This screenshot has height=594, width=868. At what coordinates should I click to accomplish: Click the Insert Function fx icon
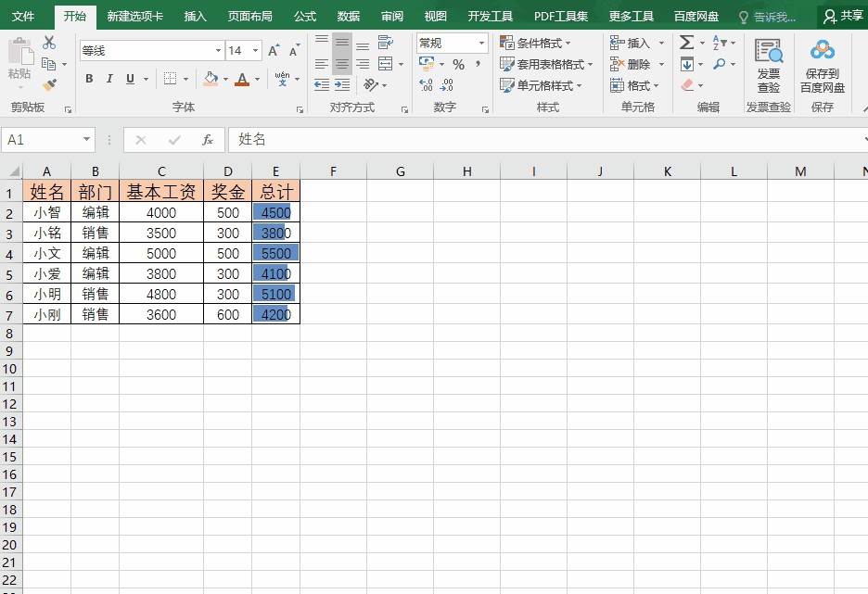[x=208, y=140]
